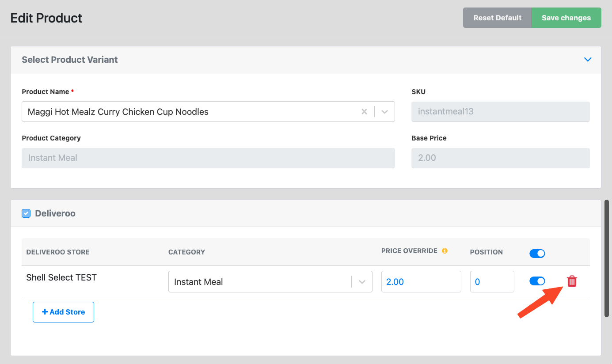Click the disabled Base Price field
The image size is (612, 364).
pos(501,158)
